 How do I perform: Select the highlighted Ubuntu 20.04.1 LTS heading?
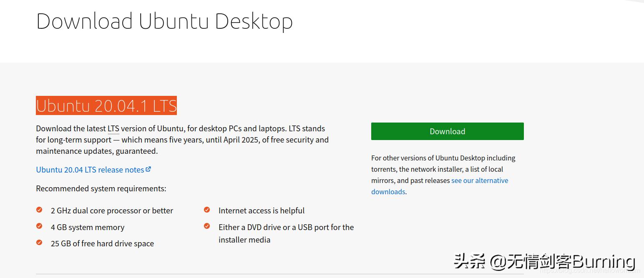[x=106, y=105]
